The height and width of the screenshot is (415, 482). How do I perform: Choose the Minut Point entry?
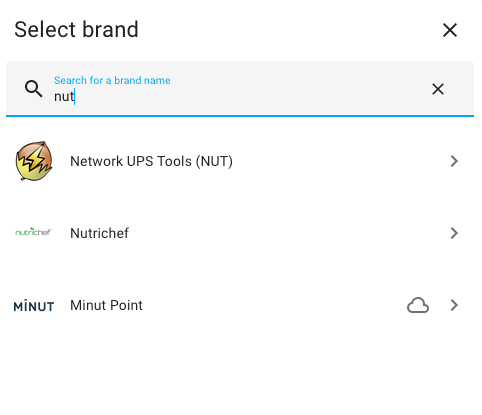[x=106, y=305]
